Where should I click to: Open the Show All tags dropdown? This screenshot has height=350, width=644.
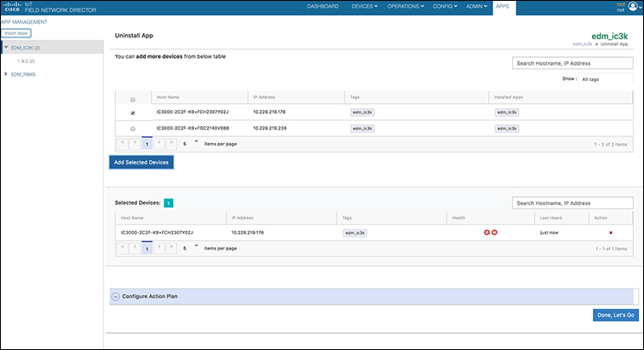coord(606,79)
